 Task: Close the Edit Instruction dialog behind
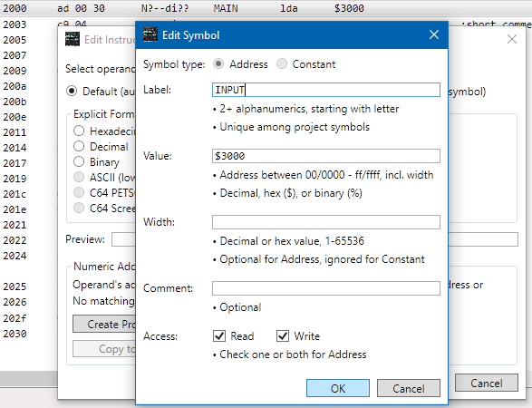pos(512,39)
